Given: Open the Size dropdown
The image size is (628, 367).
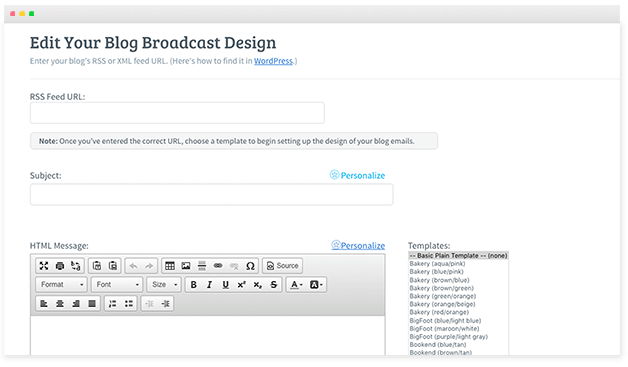Looking at the screenshot, I should point(164,284).
